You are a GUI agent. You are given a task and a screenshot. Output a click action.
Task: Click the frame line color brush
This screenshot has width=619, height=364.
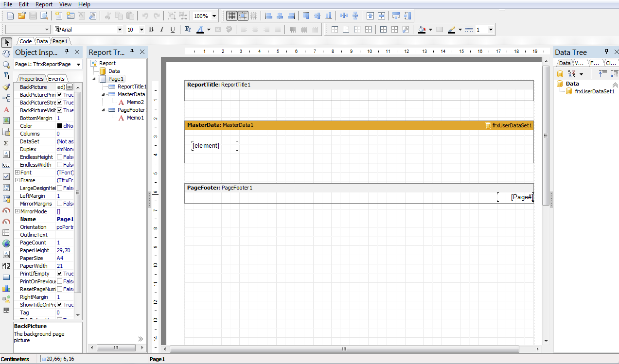coord(452,30)
